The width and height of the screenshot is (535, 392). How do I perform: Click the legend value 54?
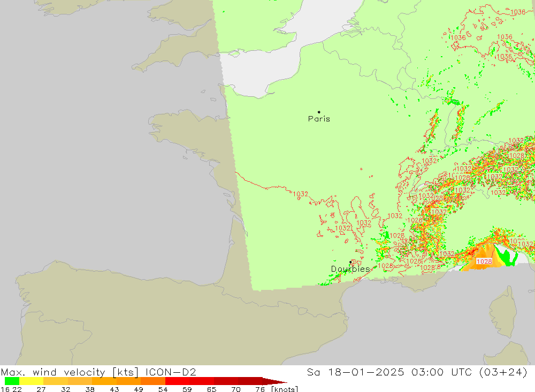click(163, 389)
